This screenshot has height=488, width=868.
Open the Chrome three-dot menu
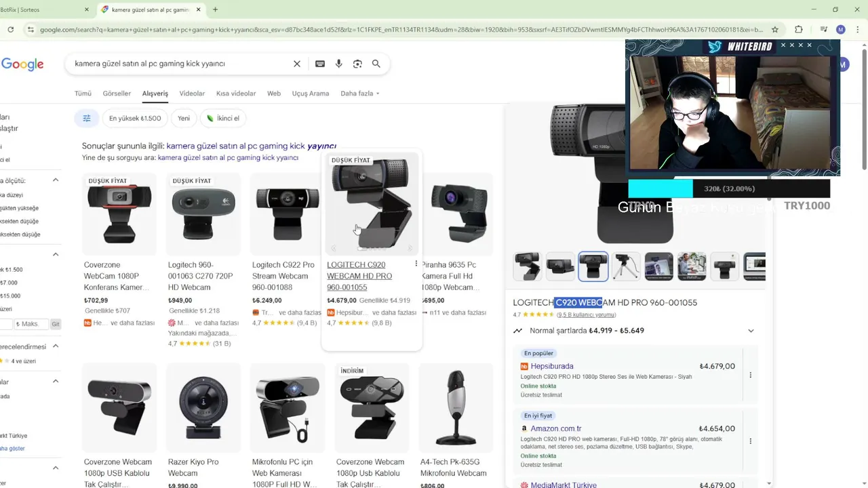pyautogui.click(x=859, y=29)
